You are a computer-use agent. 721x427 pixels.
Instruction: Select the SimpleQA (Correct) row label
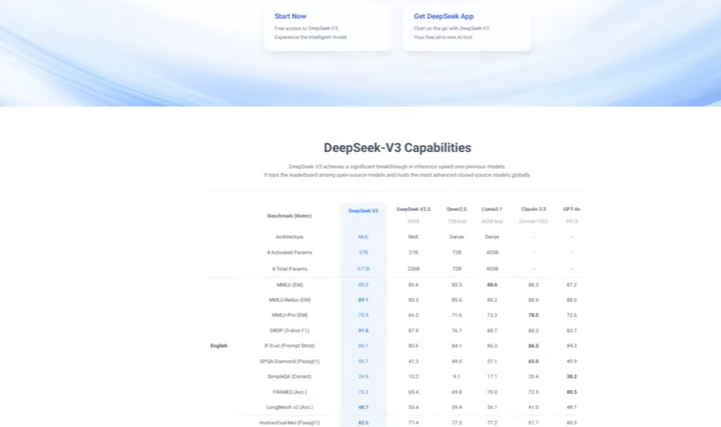[x=290, y=376]
